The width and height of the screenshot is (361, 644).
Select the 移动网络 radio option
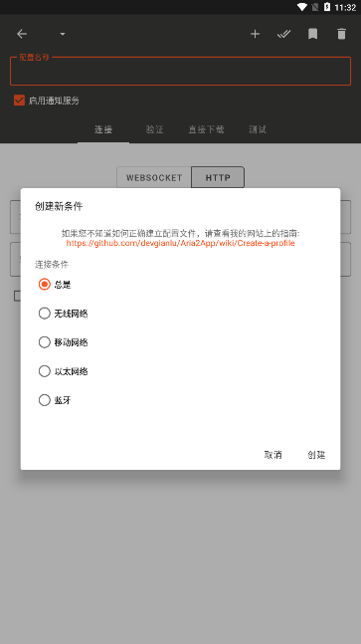64,342
